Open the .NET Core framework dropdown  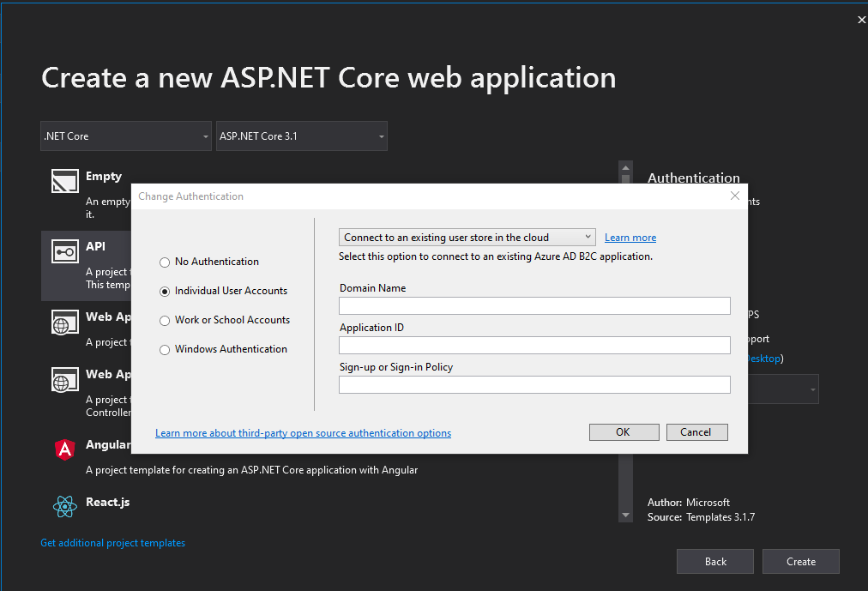(126, 136)
